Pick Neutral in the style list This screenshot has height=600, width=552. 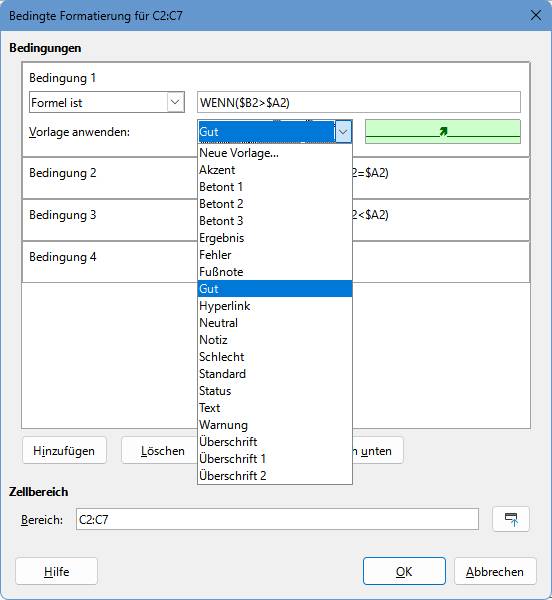[x=275, y=323]
